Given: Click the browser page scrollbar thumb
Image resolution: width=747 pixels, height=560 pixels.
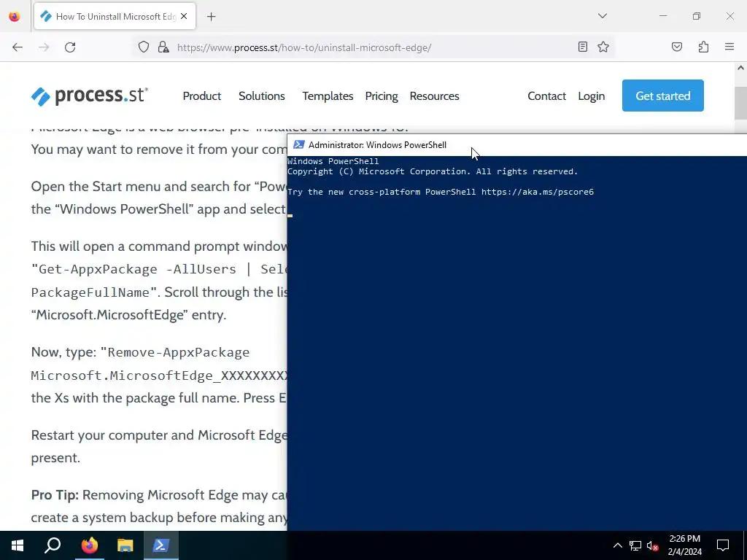Looking at the screenshot, I should (x=740, y=104).
